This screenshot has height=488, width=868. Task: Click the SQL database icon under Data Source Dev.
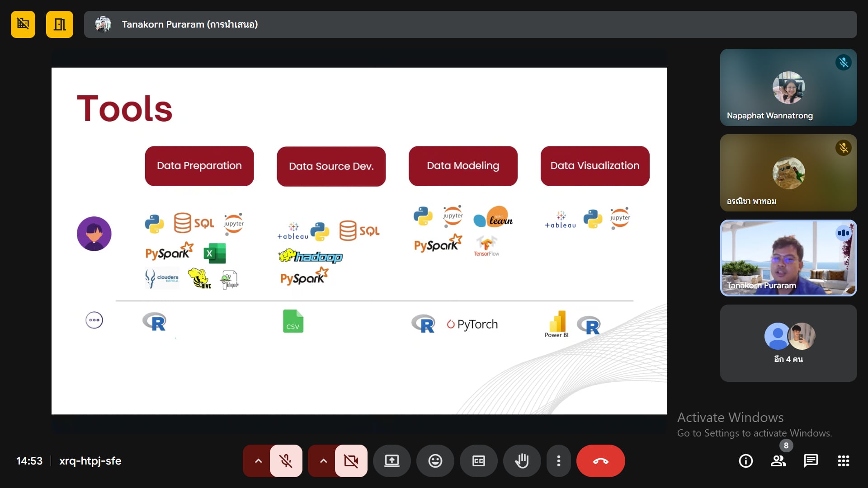[x=359, y=231]
